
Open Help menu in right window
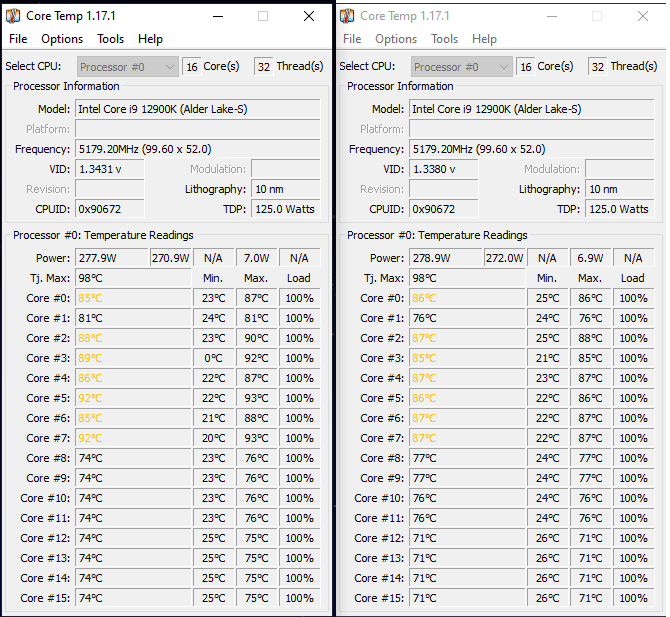pyautogui.click(x=485, y=39)
